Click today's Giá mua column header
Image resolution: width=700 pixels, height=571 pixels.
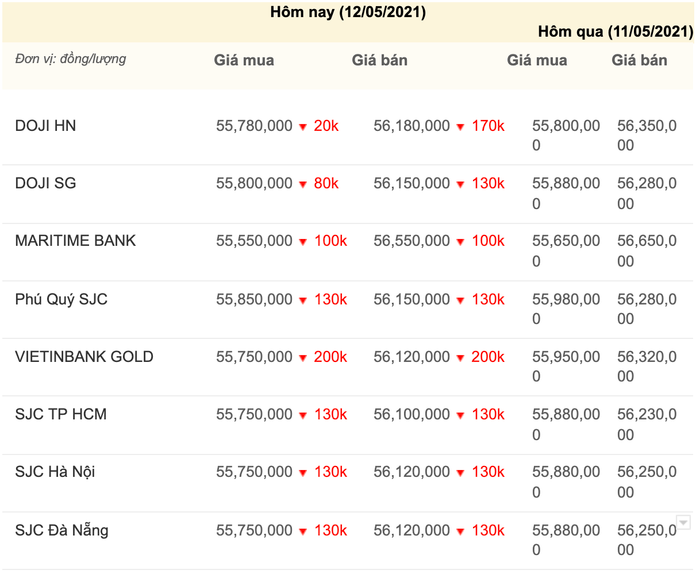(244, 60)
